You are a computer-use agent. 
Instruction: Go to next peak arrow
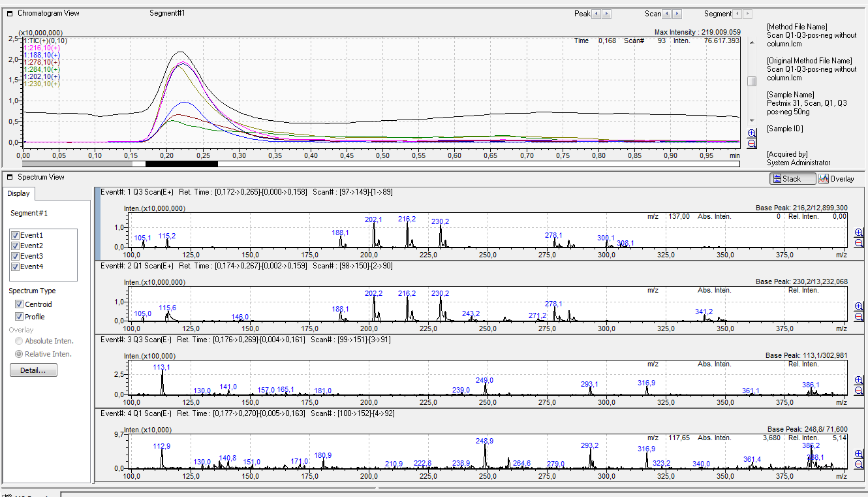(x=607, y=14)
